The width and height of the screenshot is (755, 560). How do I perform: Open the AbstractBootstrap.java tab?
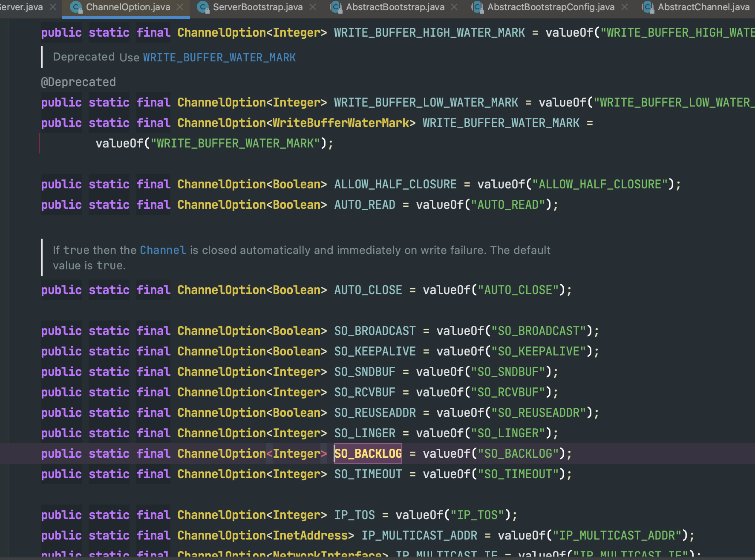tap(395, 7)
